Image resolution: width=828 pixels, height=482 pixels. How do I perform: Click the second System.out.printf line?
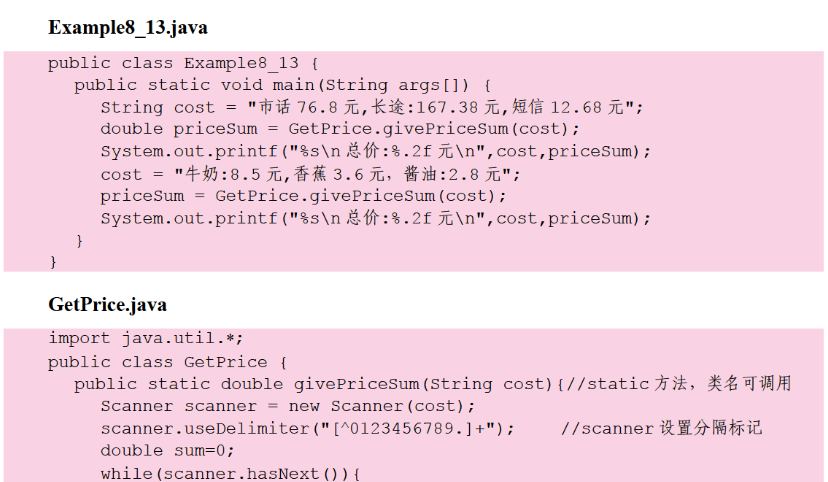375,218
